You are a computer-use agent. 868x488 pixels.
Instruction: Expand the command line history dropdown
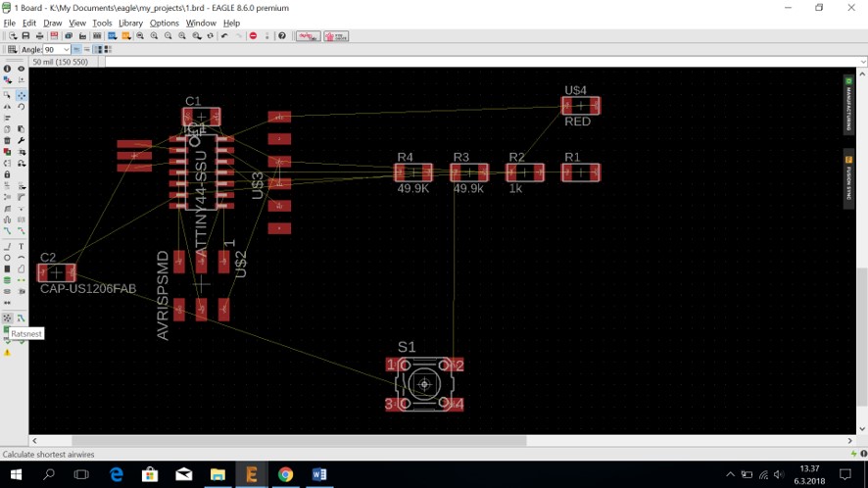[x=863, y=62]
